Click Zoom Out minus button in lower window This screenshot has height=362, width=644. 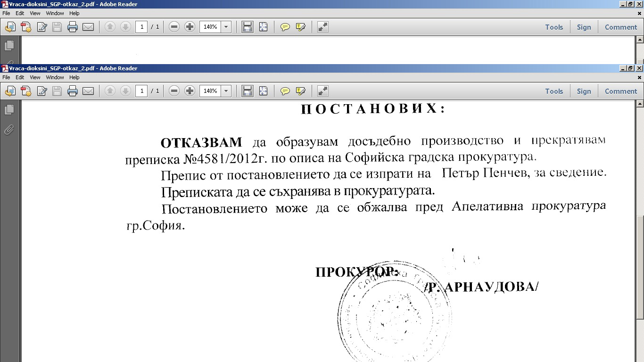pyautogui.click(x=174, y=91)
